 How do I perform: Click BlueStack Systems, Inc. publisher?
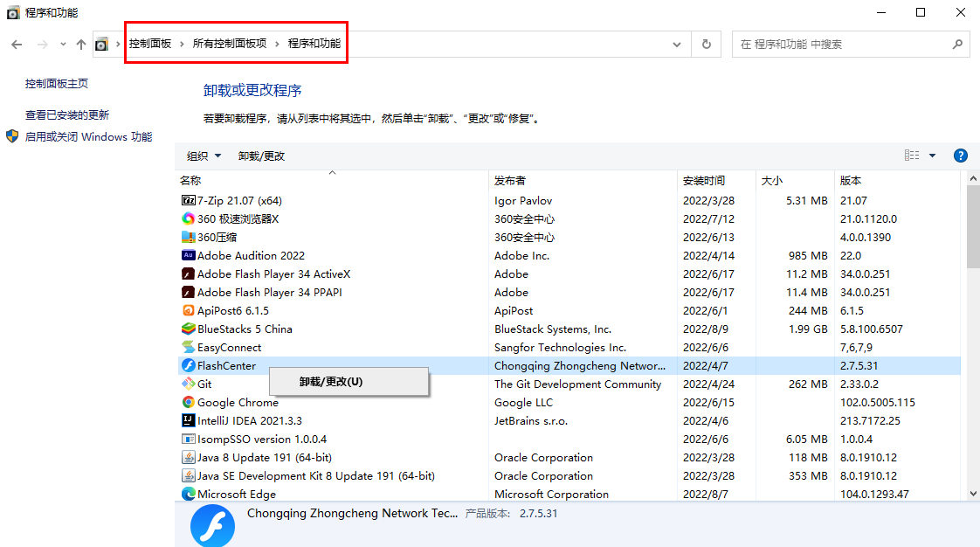click(x=553, y=329)
